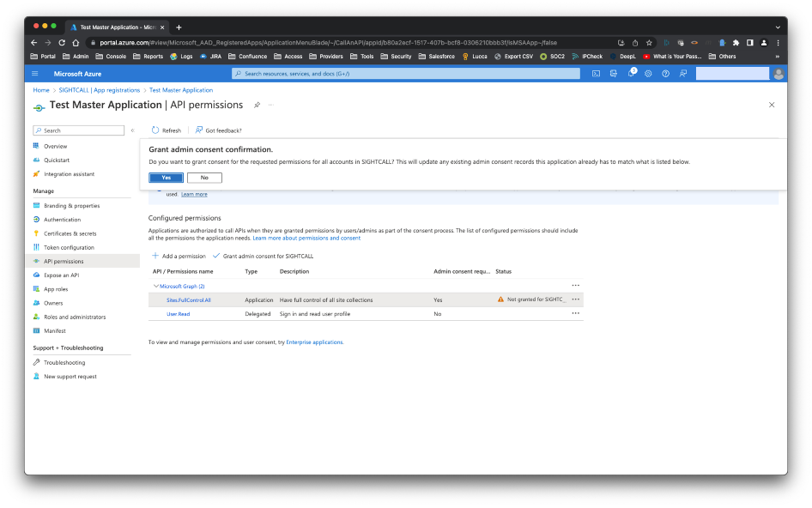812x508 pixels.
Task: Open the Enterprise applications link
Action: point(314,342)
